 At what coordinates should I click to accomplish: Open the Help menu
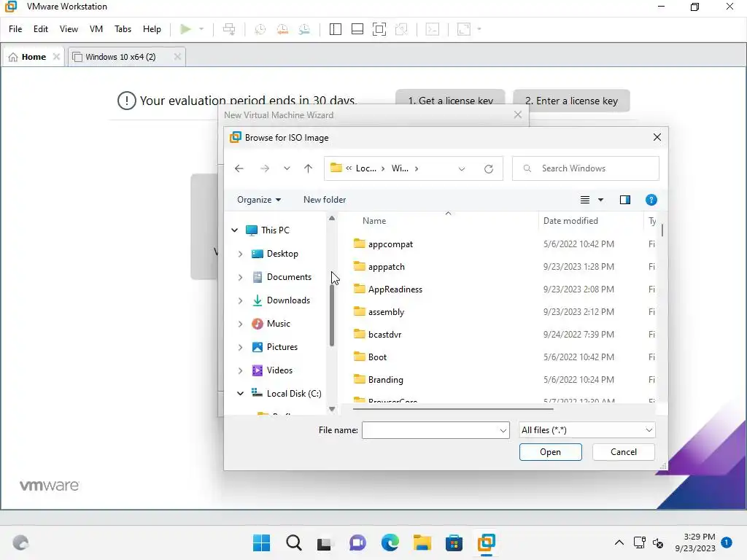point(152,29)
